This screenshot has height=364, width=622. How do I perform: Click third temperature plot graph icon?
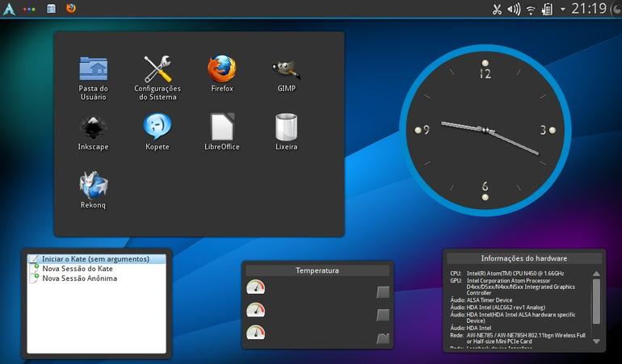(x=383, y=338)
